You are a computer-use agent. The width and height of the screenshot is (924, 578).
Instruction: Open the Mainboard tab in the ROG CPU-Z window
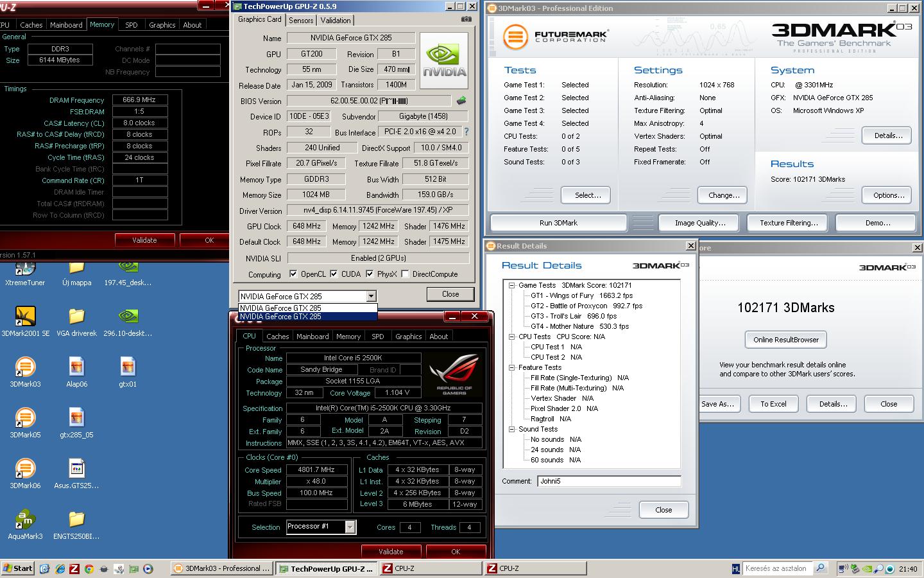312,336
